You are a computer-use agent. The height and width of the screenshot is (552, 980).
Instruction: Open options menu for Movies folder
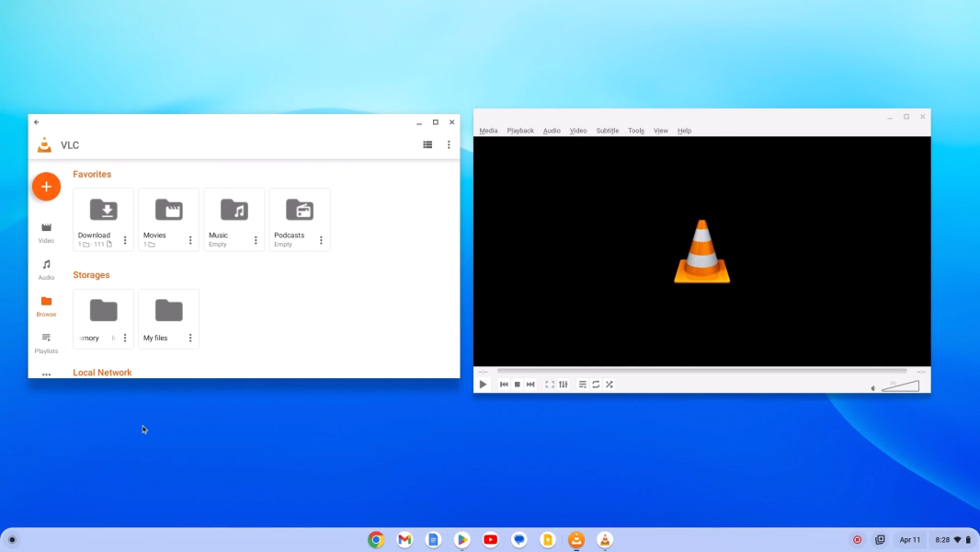tap(190, 240)
